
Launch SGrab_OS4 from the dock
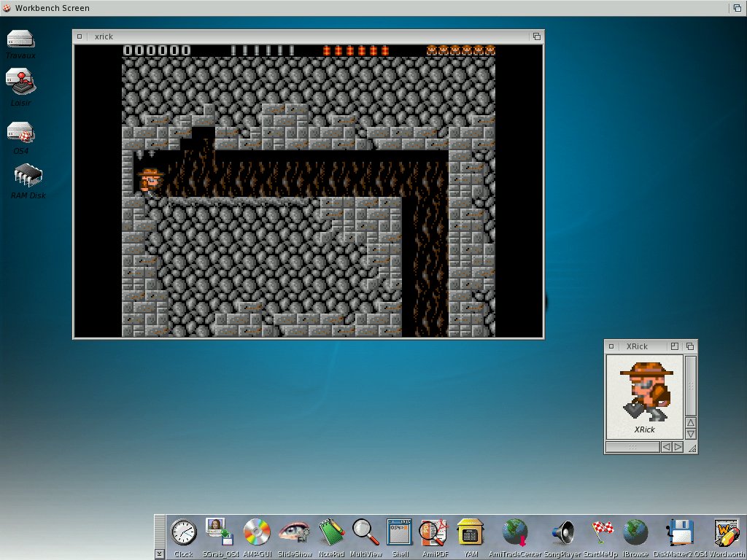click(219, 532)
